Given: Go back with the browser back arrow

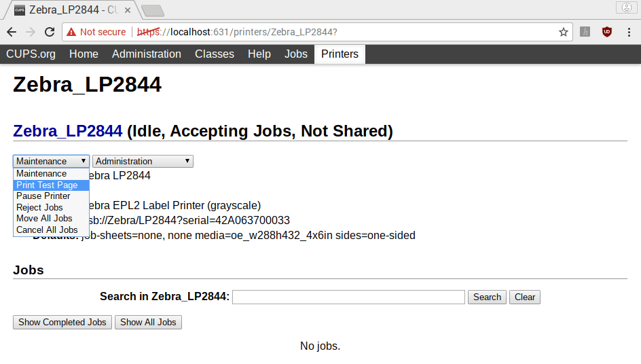Looking at the screenshot, I should (x=12, y=32).
